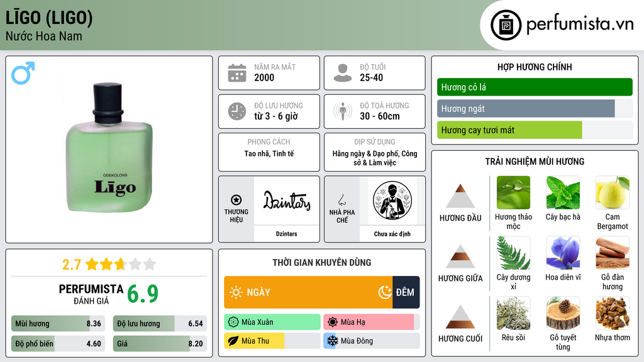Click the nose icon above Nhà pha chế
Image resolution: width=644 pixels, height=362 pixels.
[x=341, y=200]
